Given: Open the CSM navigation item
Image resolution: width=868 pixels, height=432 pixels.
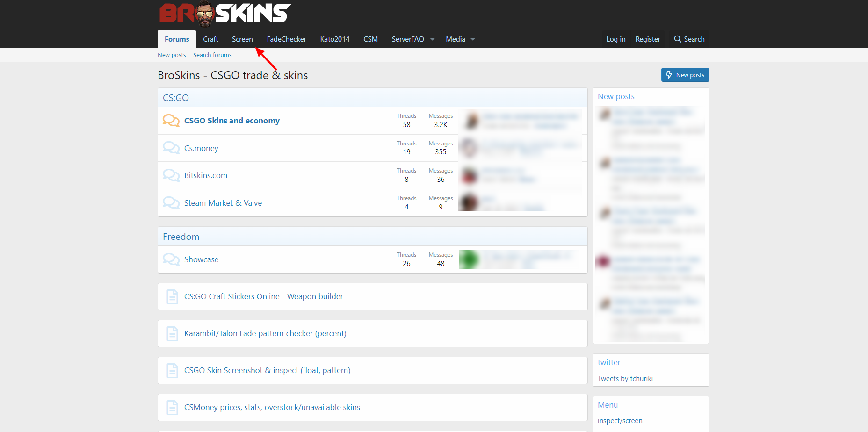Looking at the screenshot, I should 371,39.
